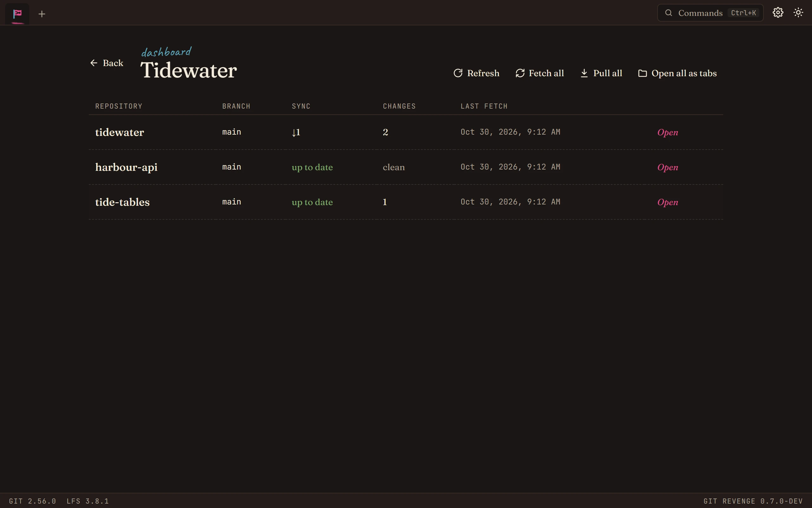Add a new tab with plus icon
812x508 pixels.
42,14
